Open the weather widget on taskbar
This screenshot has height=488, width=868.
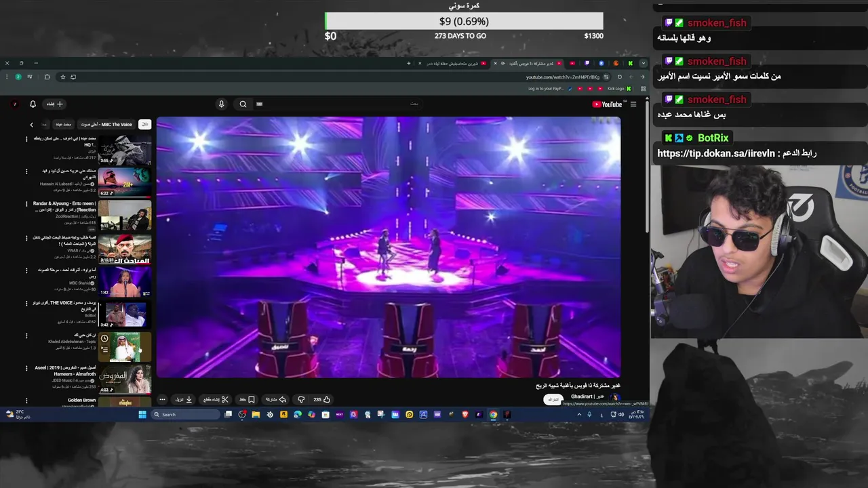pos(18,414)
